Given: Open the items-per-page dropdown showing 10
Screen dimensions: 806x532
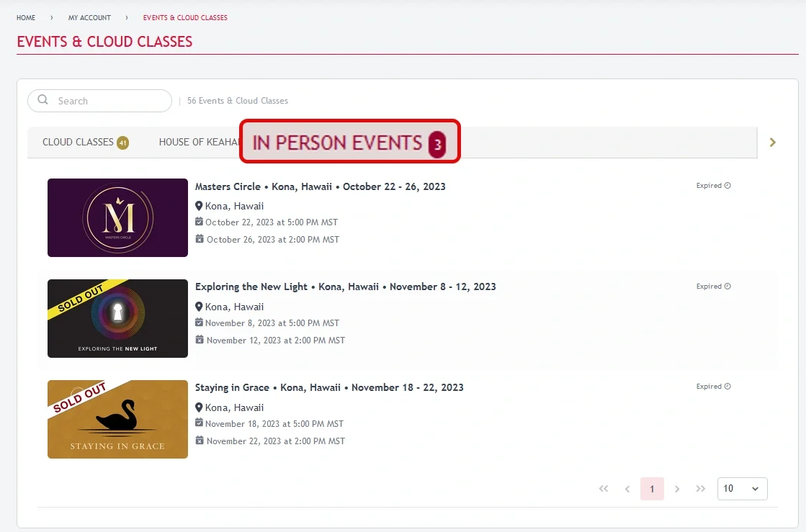Looking at the screenshot, I should tap(742, 489).
